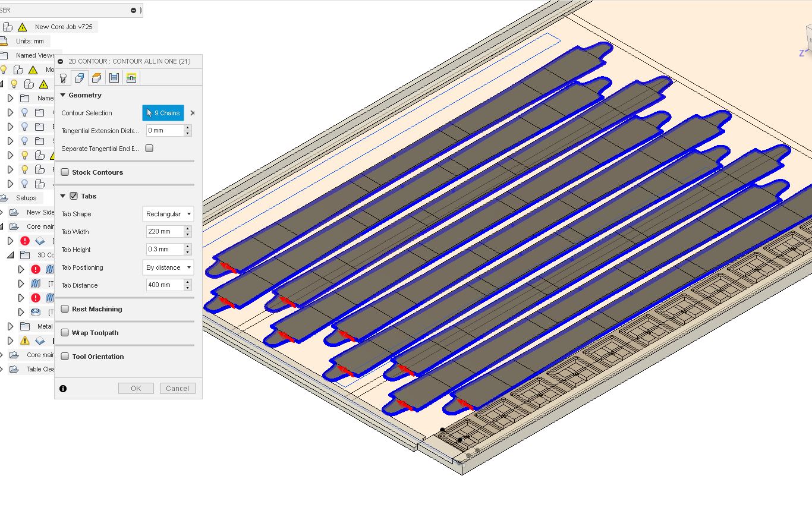The height and width of the screenshot is (520, 812).
Task: Confirm settings with OK
Action: (x=136, y=388)
